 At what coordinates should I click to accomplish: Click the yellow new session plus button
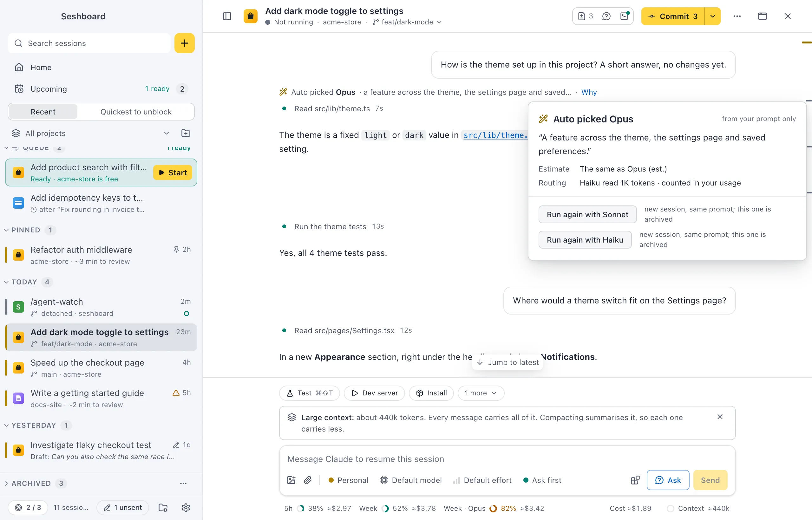tap(184, 43)
